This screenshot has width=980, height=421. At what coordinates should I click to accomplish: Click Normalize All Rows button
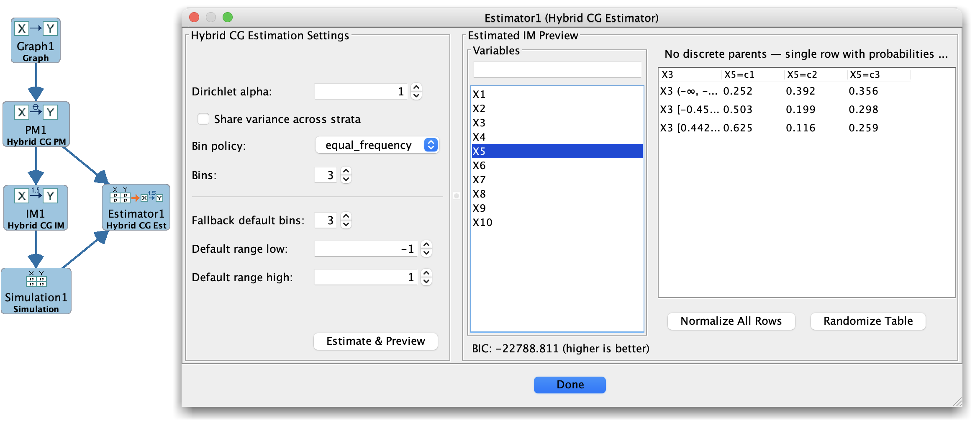731,321
